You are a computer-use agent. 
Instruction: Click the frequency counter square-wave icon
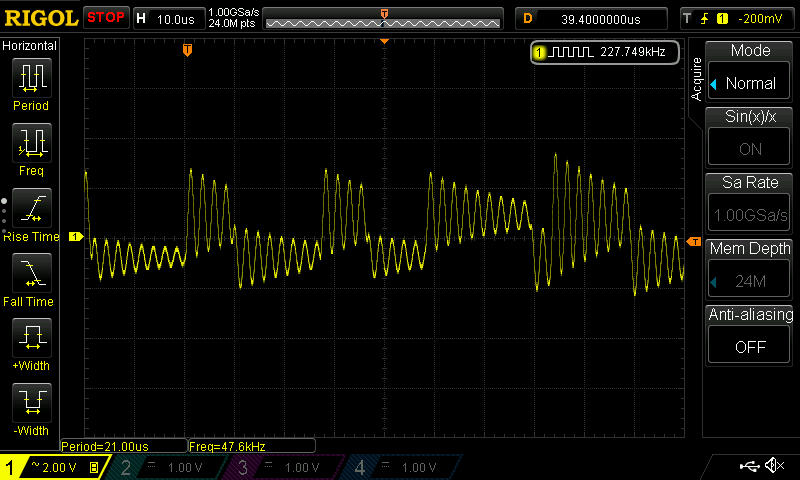(570, 52)
